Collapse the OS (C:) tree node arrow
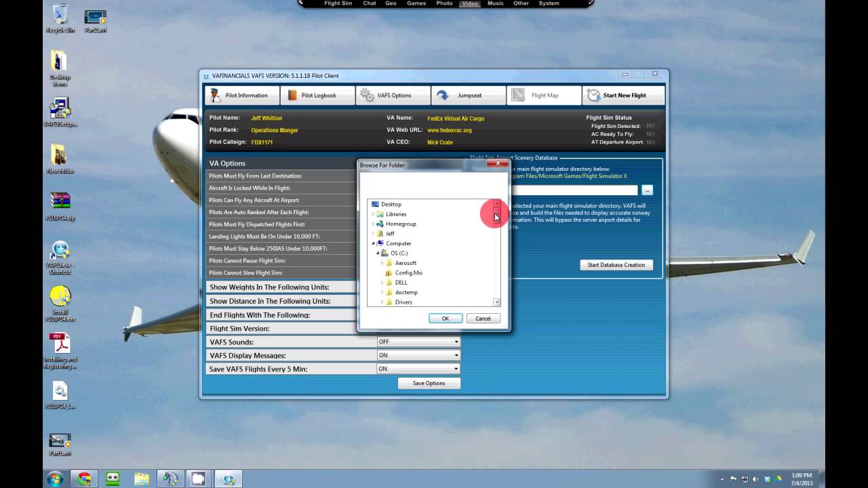Image resolution: width=868 pixels, height=488 pixels. point(378,253)
